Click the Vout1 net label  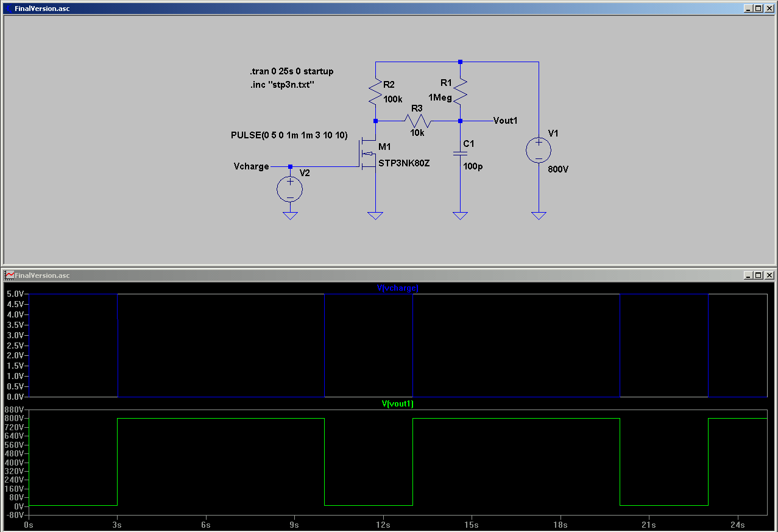tap(505, 121)
